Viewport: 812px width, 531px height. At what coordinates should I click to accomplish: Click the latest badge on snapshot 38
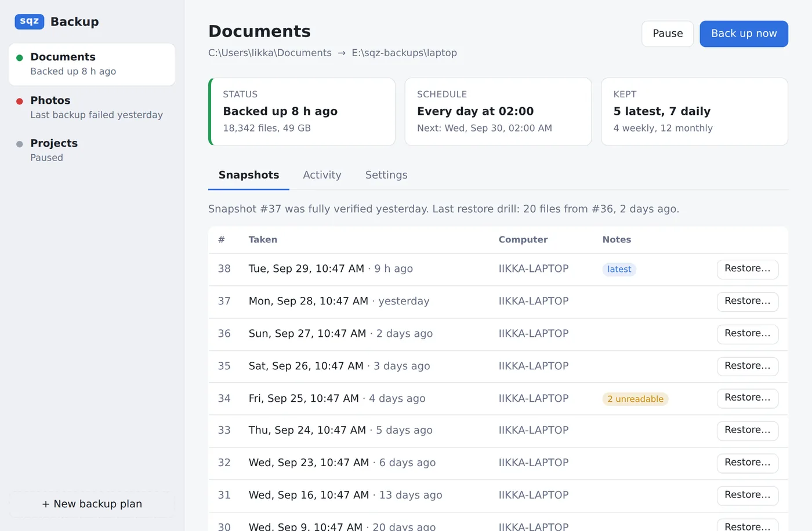point(619,270)
